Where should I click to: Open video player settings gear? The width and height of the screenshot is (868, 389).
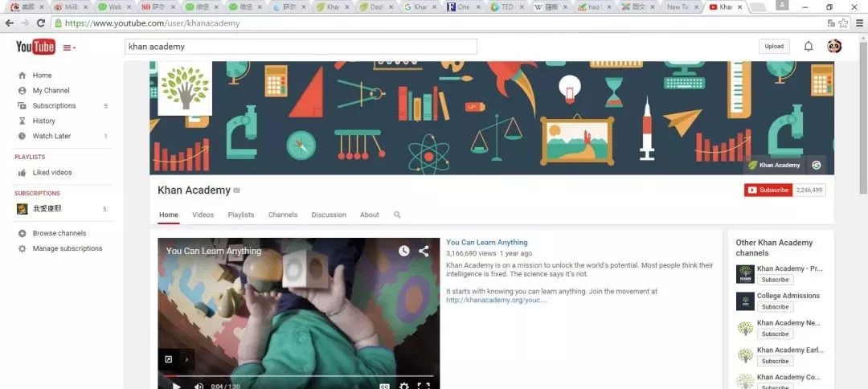[x=404, y=386]
